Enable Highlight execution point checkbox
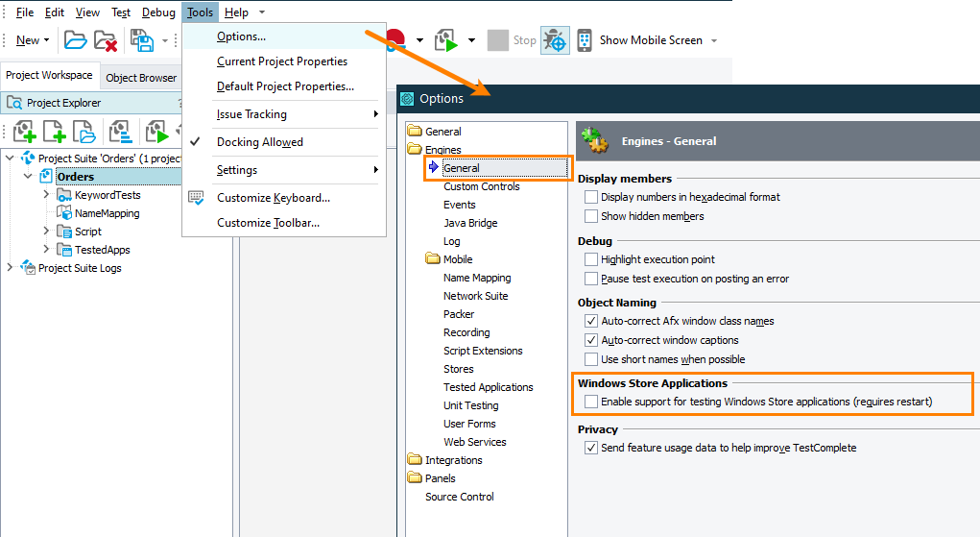 pos(590,259)
